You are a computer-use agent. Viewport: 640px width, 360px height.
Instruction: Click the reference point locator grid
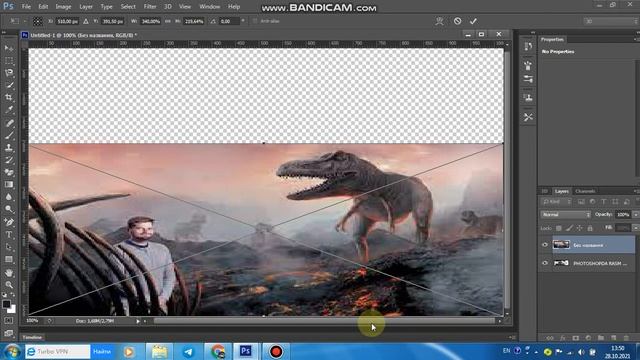38,21
